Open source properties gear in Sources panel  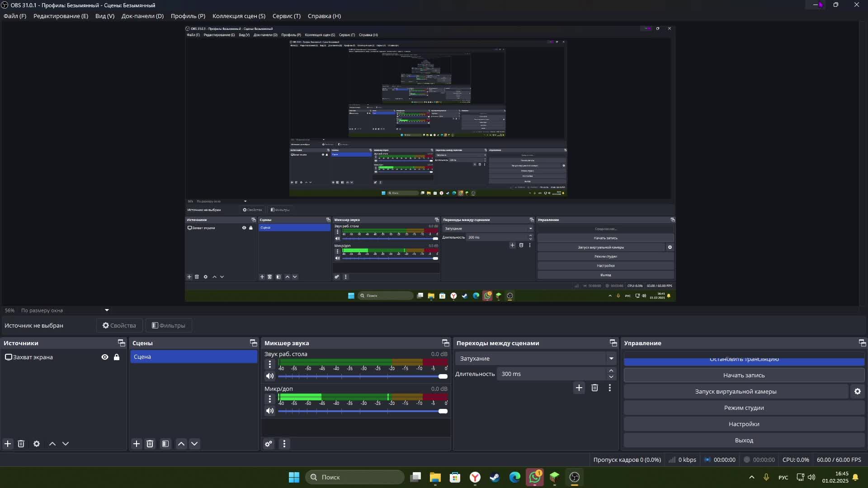click(x=37, y=444)
